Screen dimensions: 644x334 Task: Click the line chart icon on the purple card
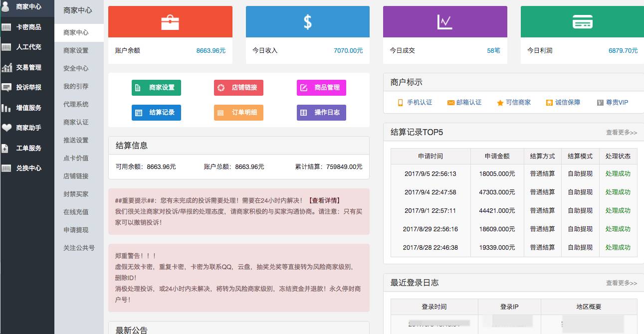coord(444,22)
